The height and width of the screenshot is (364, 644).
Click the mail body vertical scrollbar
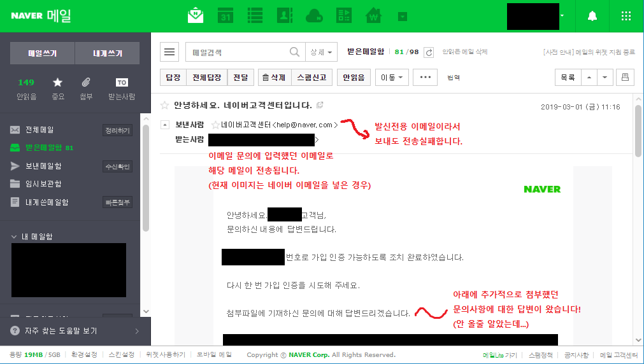(x=638, y=131)
